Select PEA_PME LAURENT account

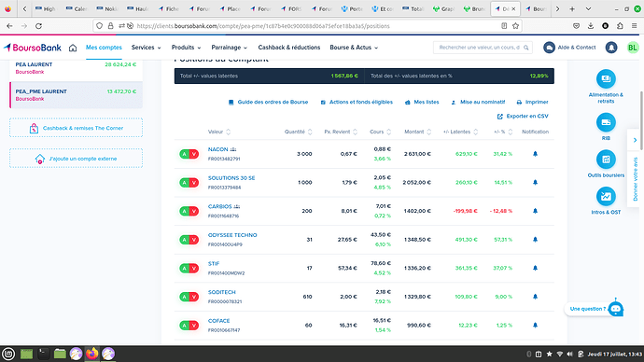[x=76, y=95]
